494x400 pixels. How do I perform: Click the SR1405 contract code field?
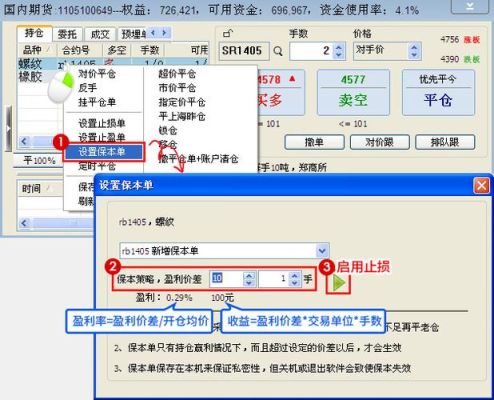(x=244, y=51)
